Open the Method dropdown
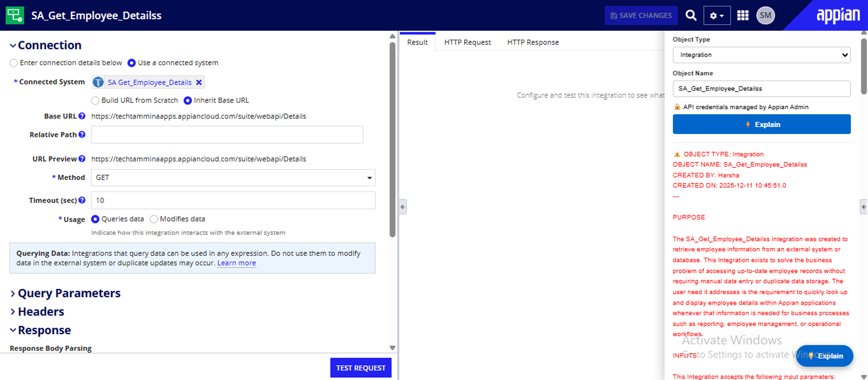 pyautogui.click(x=233, y=178)
